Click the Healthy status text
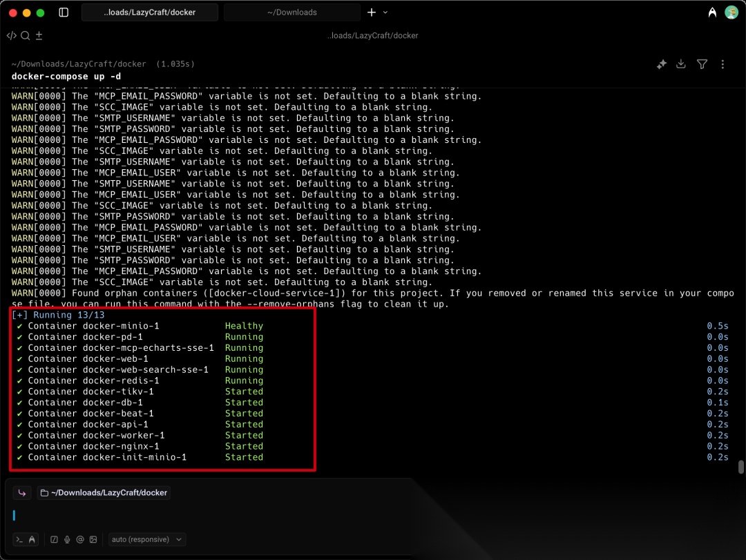This screenshot has height=560, width=746. [x=244, y=326]
